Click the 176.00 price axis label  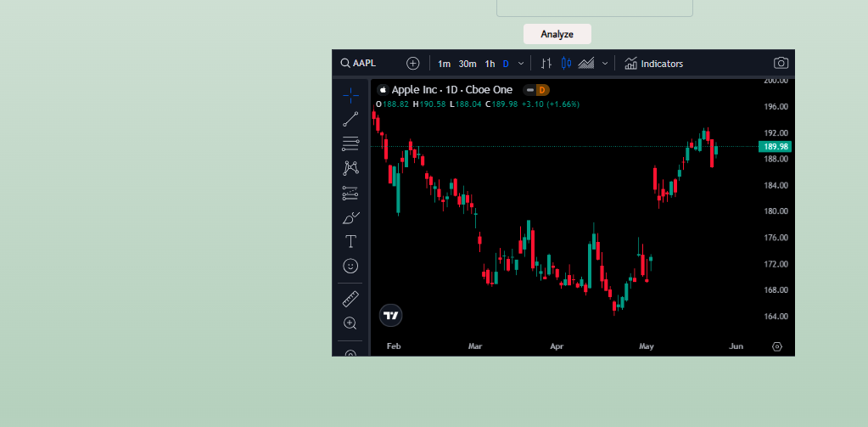[x=776, y=238]
